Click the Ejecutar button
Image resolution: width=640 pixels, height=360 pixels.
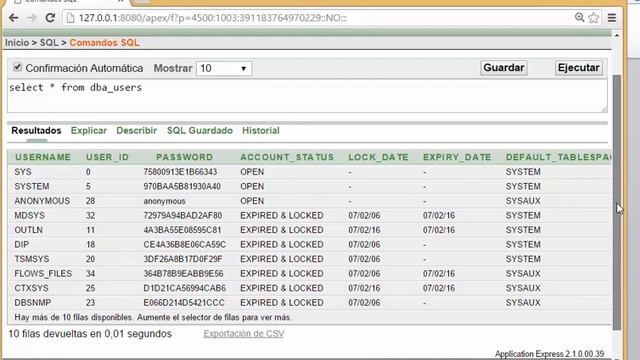pyautogui.click(x=578, y=68)
